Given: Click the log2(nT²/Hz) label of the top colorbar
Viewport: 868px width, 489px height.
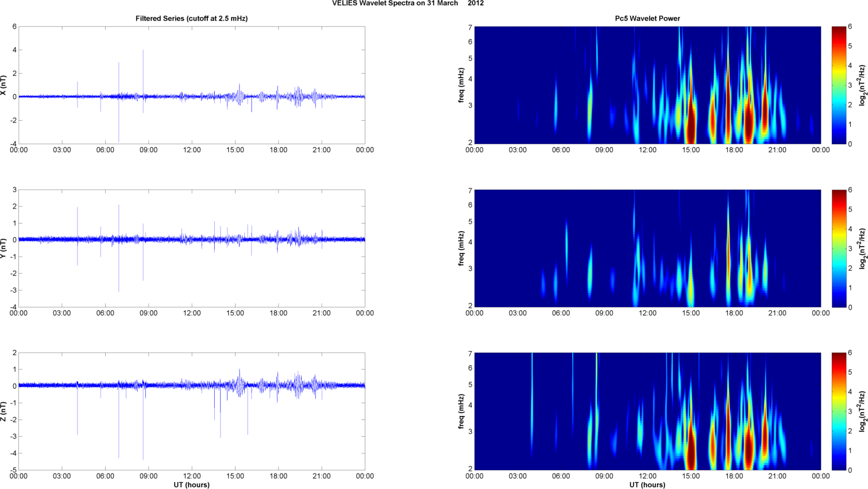Looking at the screenshot, I should point(863,86).
